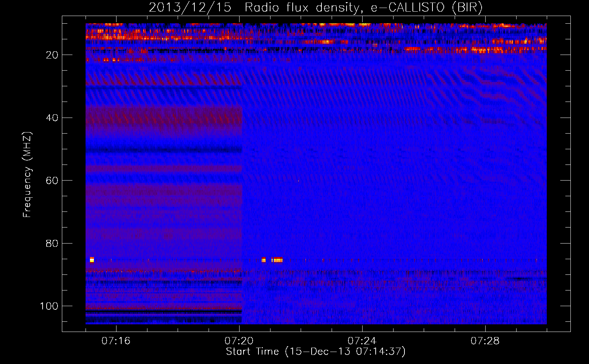Click the Frequency (MHZ) axis label
Image resolution: width=589 pixels, height=364 pixels.
(27, 174)
